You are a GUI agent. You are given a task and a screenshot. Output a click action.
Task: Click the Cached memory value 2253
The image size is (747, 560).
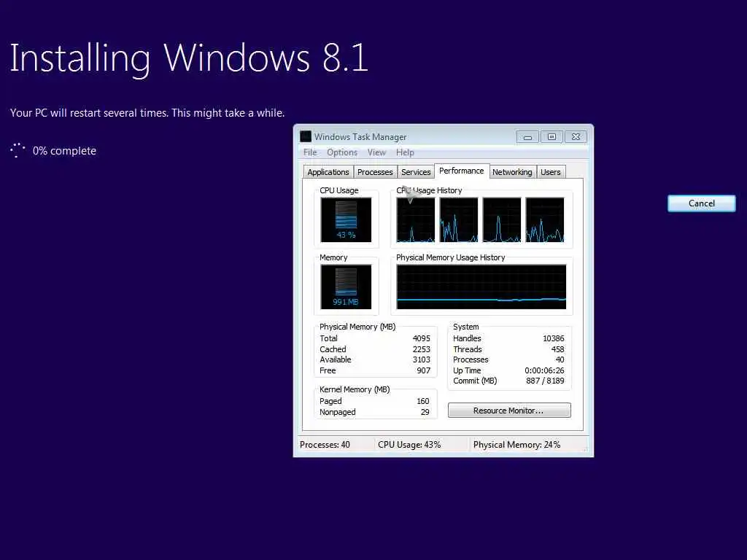click(x=421, y=349)
